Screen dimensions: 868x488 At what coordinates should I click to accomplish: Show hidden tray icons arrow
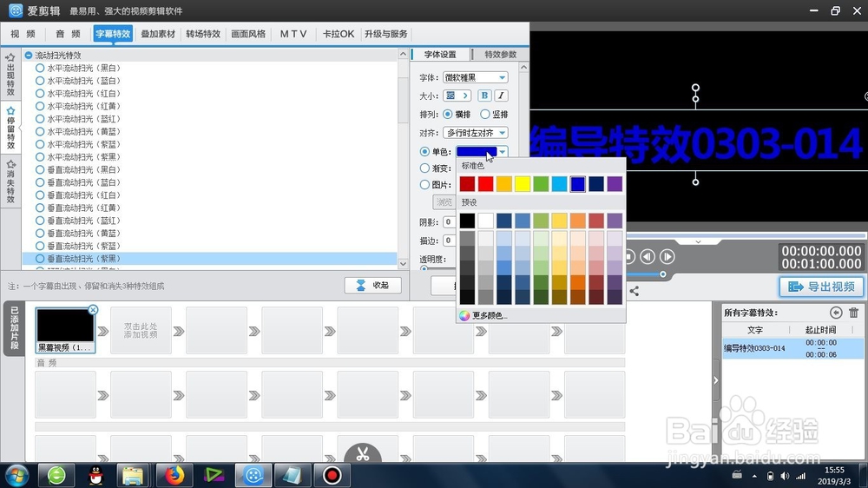pyautogui.click(x=754, y=476)
